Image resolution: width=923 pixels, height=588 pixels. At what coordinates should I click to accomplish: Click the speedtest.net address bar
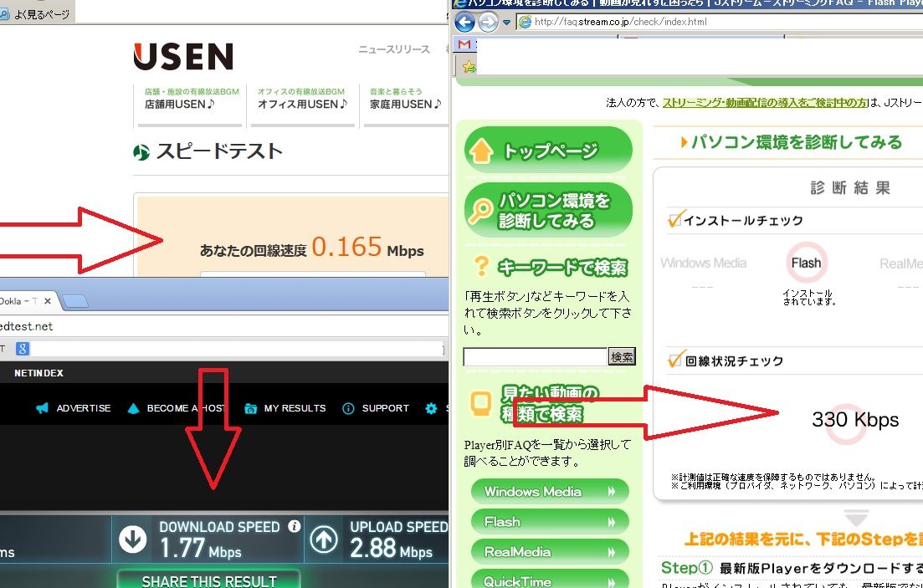(223, 326)
